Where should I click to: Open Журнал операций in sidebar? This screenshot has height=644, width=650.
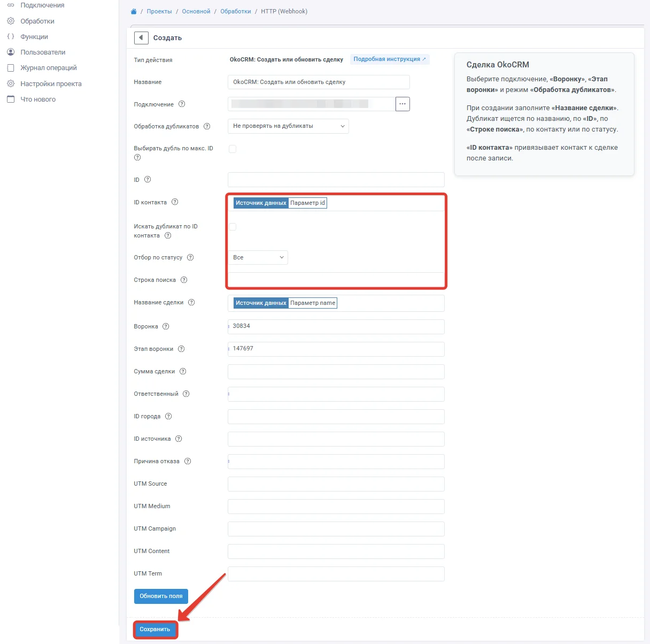(x=48, y=68)
